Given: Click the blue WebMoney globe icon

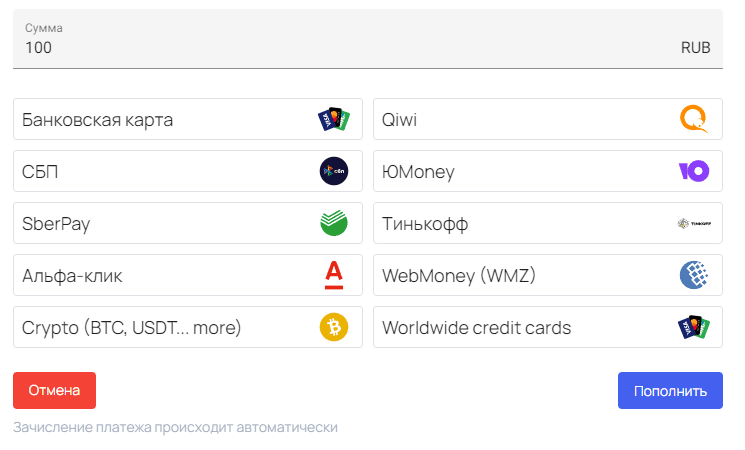Looking at the screenshot, I should coord(694,275).
